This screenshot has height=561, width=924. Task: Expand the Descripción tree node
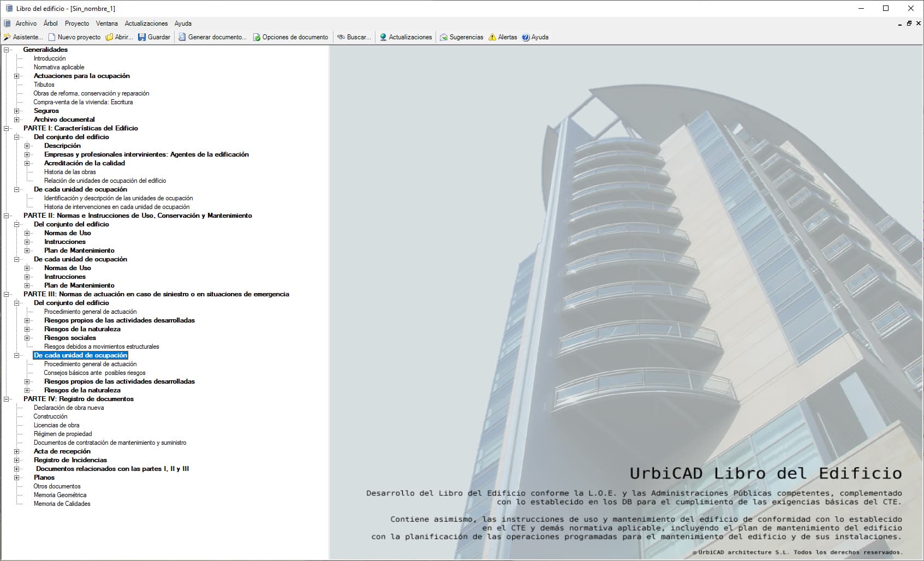(27, 146)
